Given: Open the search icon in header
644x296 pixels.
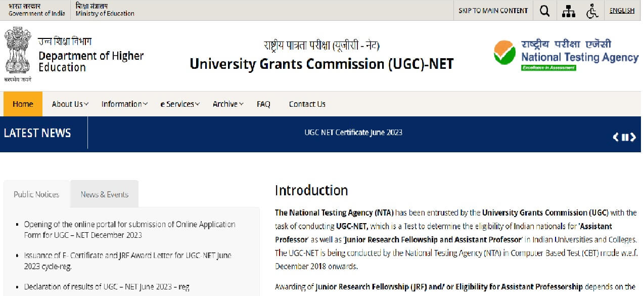Looking at the screenshot, I should [x=544, y=10].
